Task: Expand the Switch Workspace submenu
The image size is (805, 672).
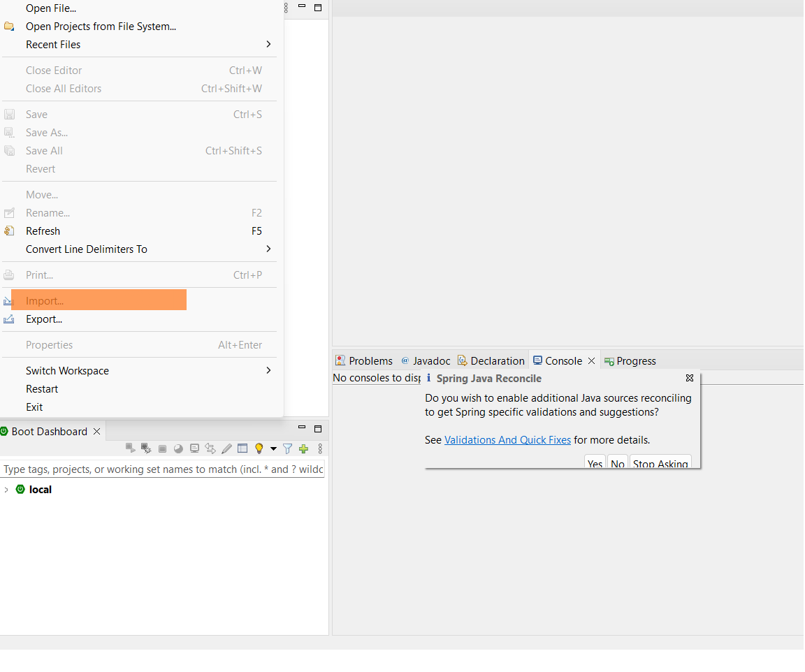Action: click(268, 371)
